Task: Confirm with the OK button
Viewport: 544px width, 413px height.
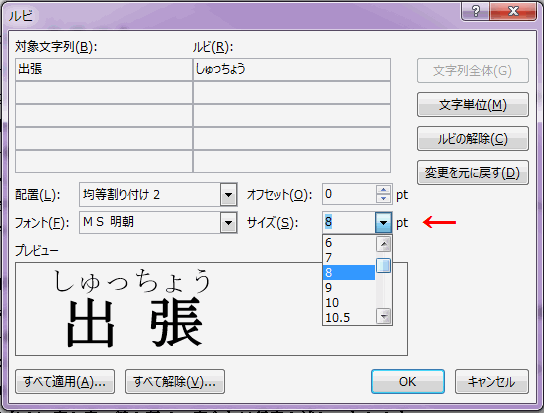Action: pyautogui.click(x=408, y=382)
